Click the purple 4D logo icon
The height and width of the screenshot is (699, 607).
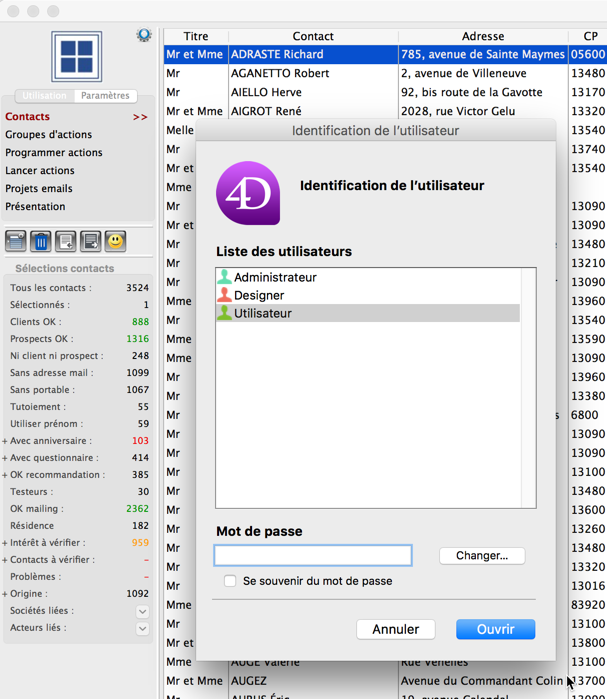pos(248,193)
